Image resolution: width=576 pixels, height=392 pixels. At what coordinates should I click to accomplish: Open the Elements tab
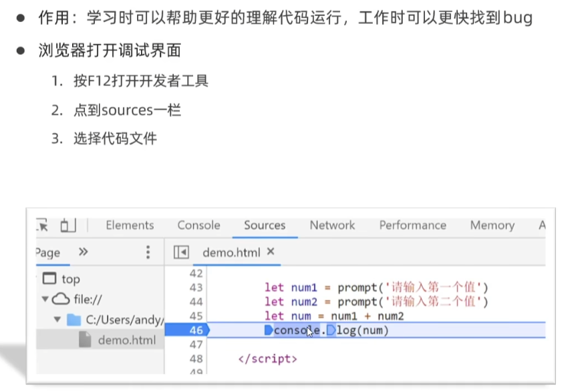(130, 225)
